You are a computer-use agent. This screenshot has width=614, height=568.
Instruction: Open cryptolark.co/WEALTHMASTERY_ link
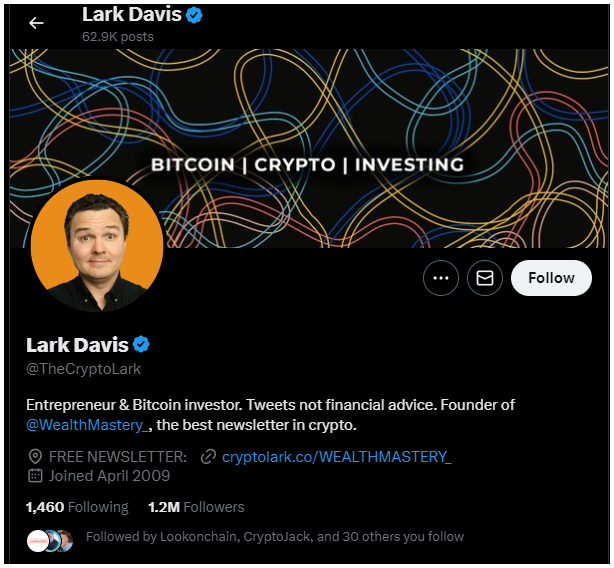point(337,457)
